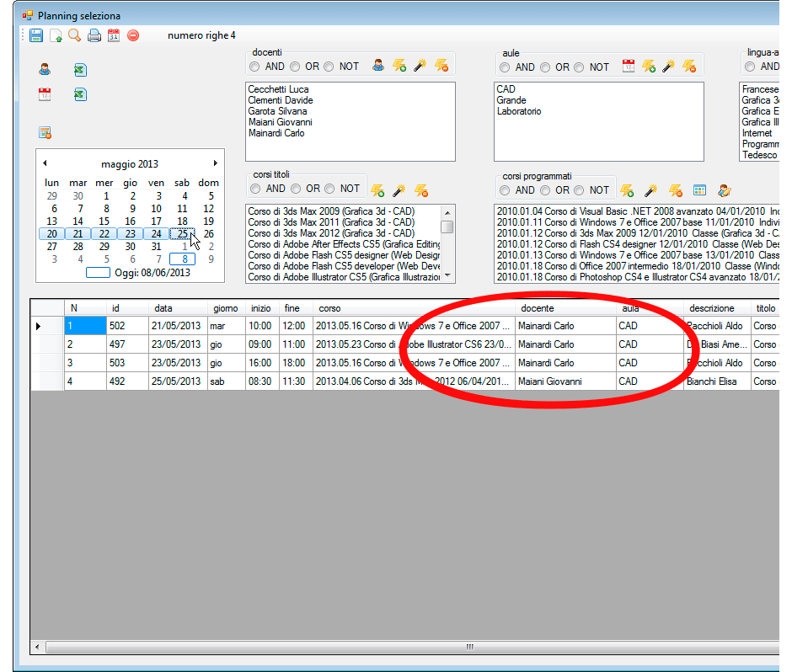Click the cell with id 497
Image resolution: width=792 pixels, height=672 pixels.
(127, 344)
